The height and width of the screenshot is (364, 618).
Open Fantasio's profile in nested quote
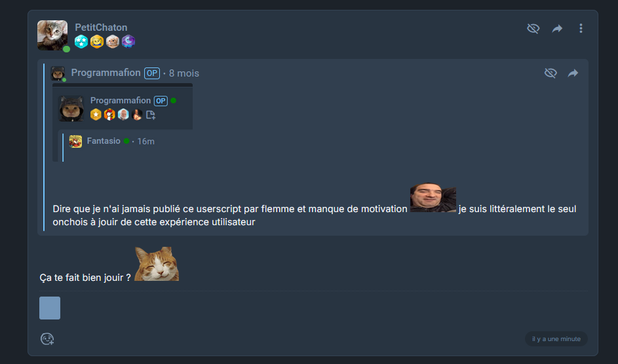point(104,141)
